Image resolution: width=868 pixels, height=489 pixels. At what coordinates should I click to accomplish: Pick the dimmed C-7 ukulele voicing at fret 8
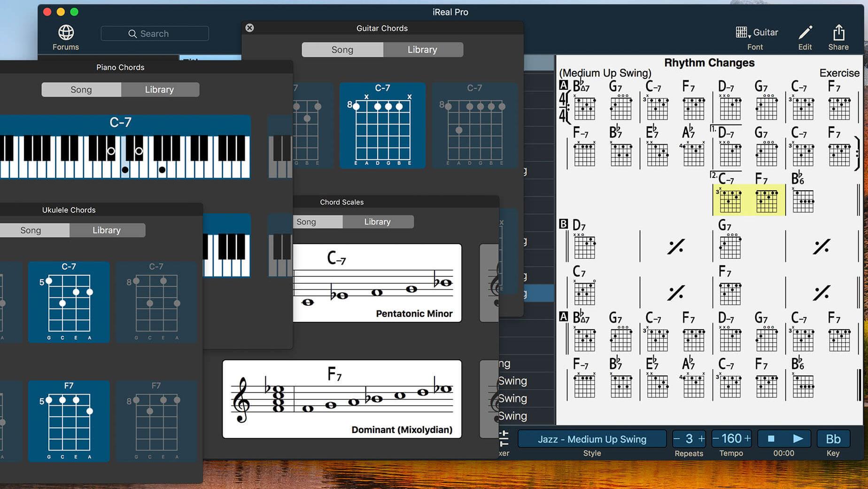pos(156,302)
